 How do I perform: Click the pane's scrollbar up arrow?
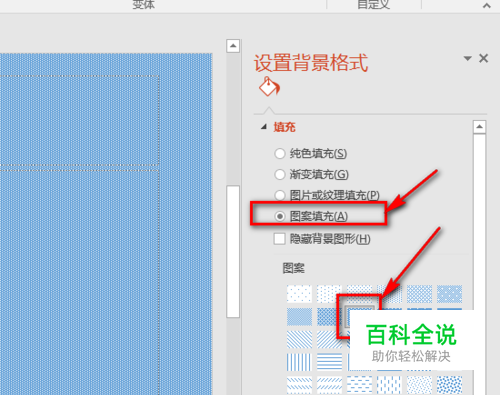[479, 127]
